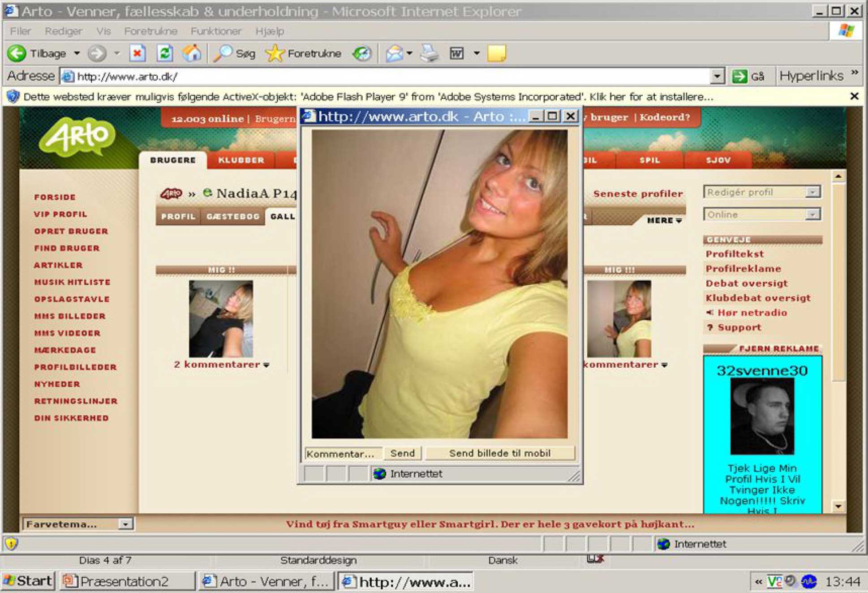Switch to Arto - Venner taskbar item
This screenshot has width=868, height=593.
click(x=266, y=581)
